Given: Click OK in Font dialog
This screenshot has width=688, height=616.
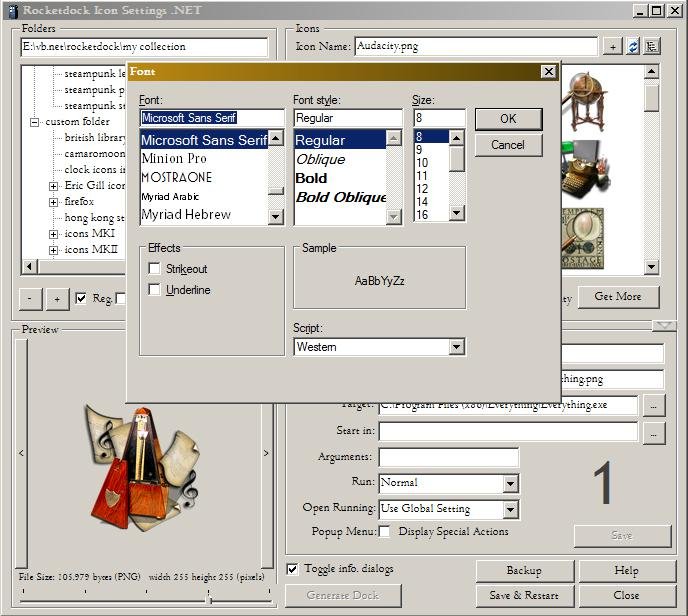Looking at the screenshot, I should click(x=509, y=119).
